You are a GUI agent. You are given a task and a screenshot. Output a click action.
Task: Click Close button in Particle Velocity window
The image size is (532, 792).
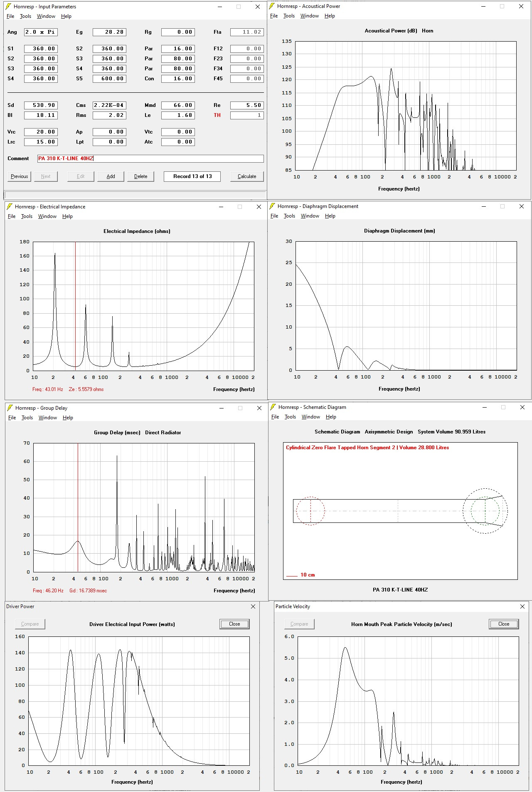point(504,624)
